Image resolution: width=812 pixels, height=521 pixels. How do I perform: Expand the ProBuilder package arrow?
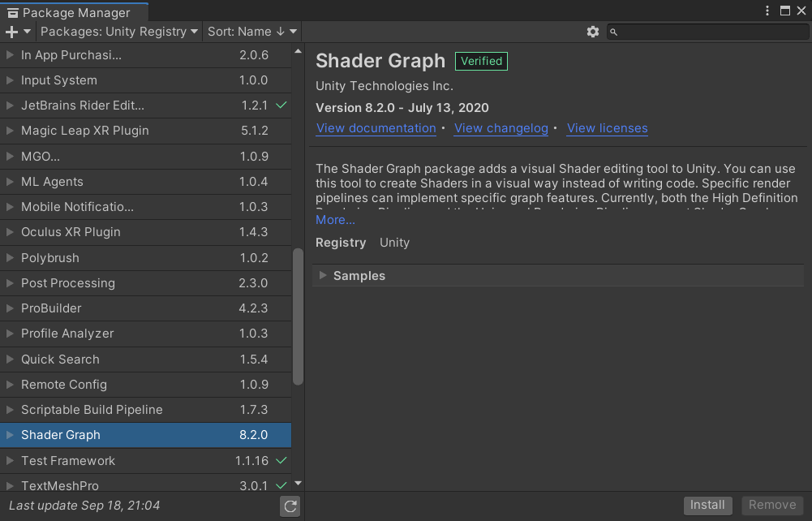(9, 308)
